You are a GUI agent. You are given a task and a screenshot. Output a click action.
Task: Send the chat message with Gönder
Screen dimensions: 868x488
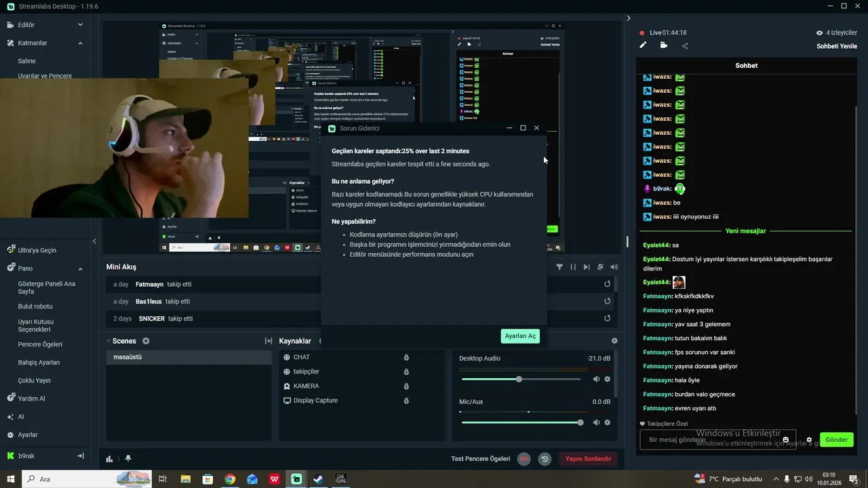(x=836, y=440)
